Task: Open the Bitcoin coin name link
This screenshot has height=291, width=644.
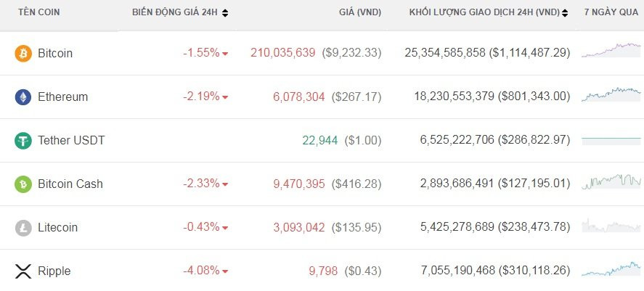Action: [x=55, y=53]
